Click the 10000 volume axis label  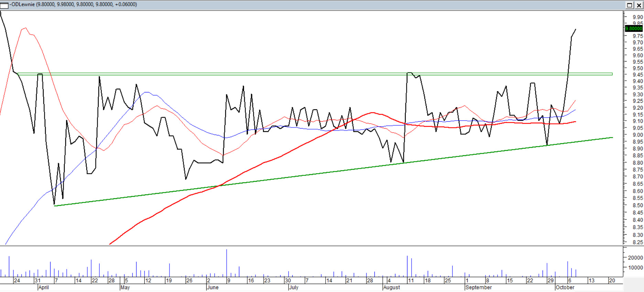[x=635, y=268]
